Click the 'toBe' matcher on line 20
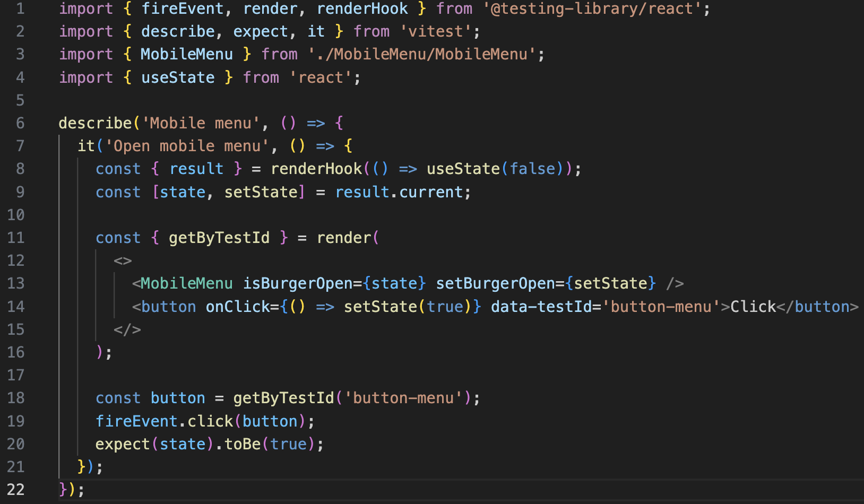The height and width of the screenshot is (504, 864). coord(243,444)
